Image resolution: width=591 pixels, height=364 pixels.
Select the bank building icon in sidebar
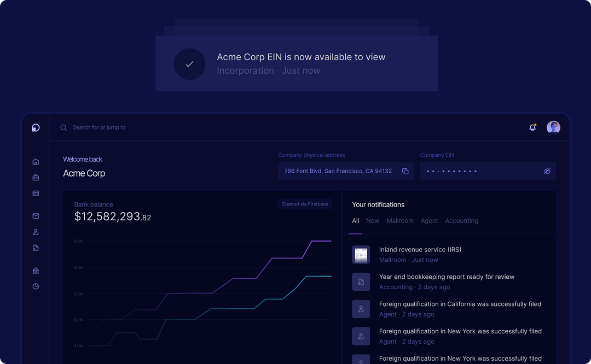click(x=36, y=270)
